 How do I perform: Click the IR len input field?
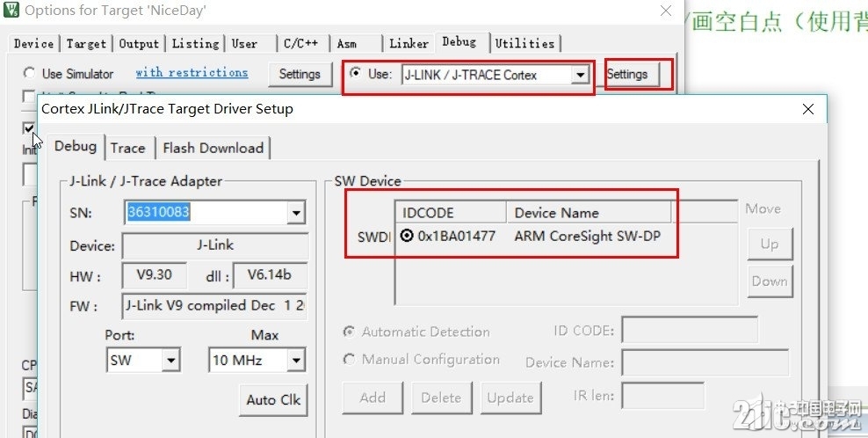click(x=662, y=395)
